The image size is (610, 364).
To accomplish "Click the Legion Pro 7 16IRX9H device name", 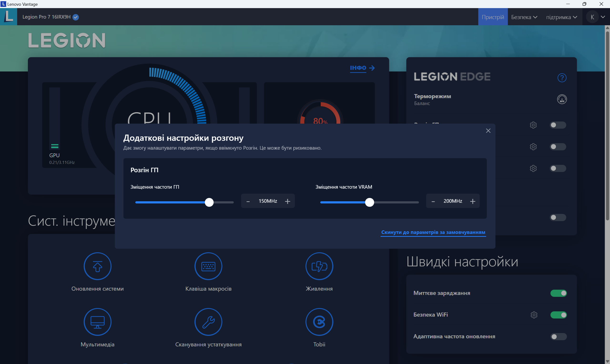I will click(46, 17).
